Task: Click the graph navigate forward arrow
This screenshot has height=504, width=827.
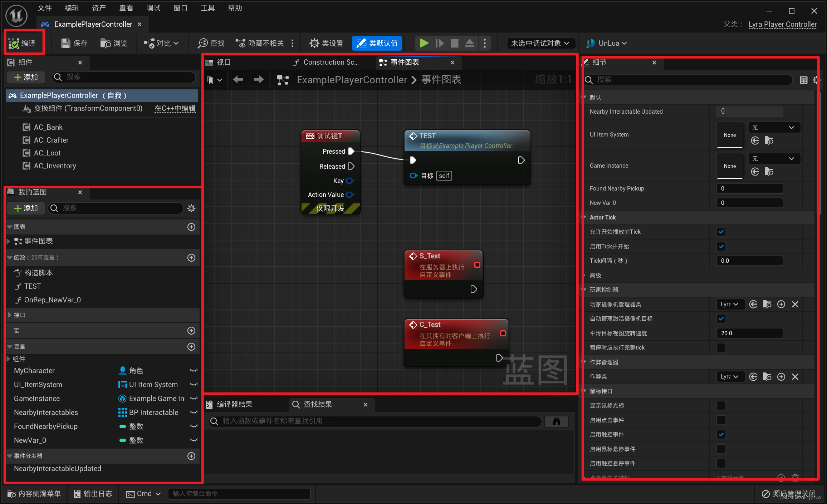Action: (x=259, y=79)
